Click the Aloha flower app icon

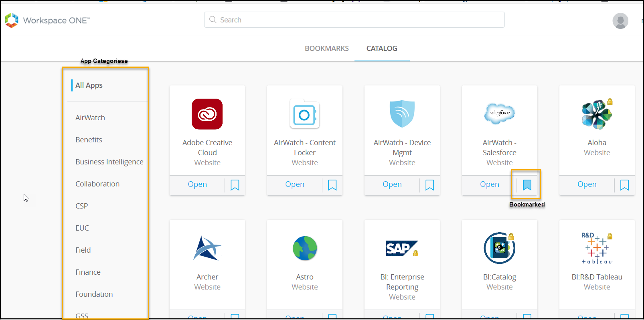pos(597,115)
